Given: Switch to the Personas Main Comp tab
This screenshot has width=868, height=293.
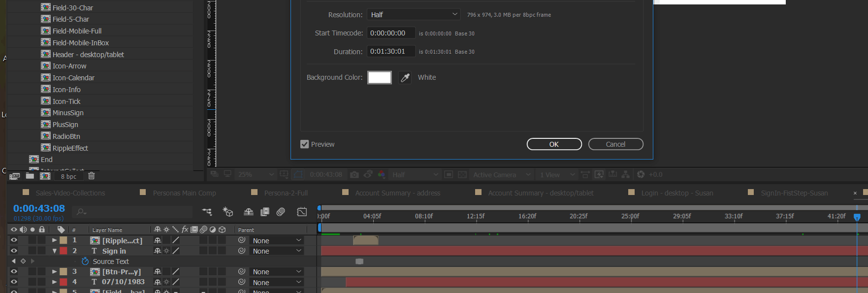Looking at the screenshot, I should [x=185, y=193].
